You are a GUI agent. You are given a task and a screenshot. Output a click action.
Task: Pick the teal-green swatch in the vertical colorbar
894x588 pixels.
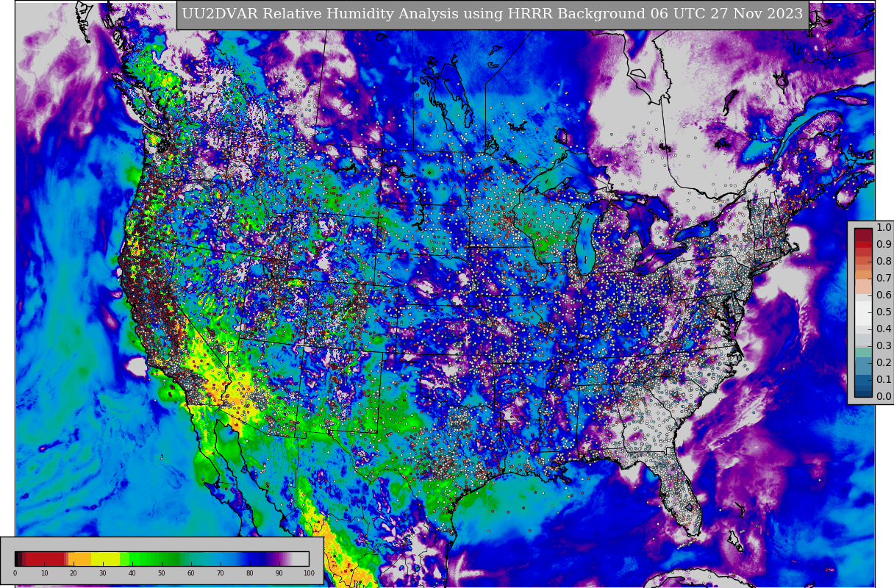pos(863,352)
